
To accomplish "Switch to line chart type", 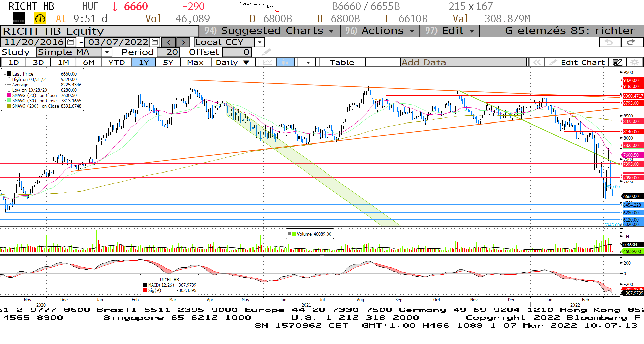I will [268, 62].
